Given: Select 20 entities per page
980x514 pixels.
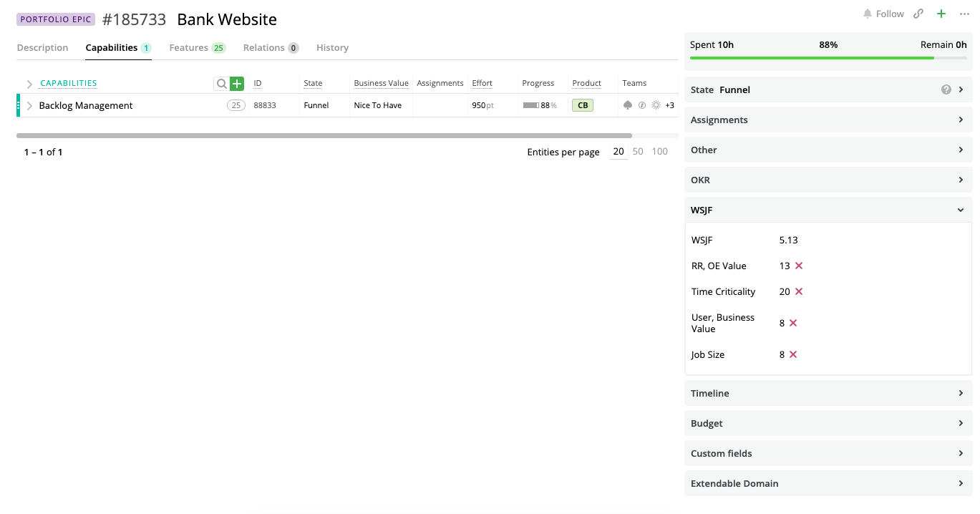Looking at the screenshot, I should (618, 152).
